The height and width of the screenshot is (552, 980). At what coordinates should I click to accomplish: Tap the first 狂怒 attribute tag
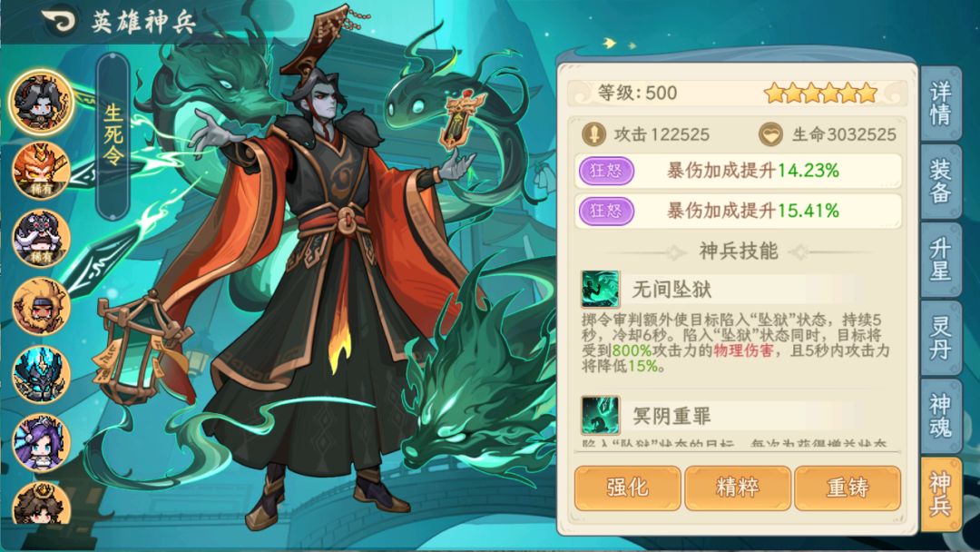tap(606, 171)
